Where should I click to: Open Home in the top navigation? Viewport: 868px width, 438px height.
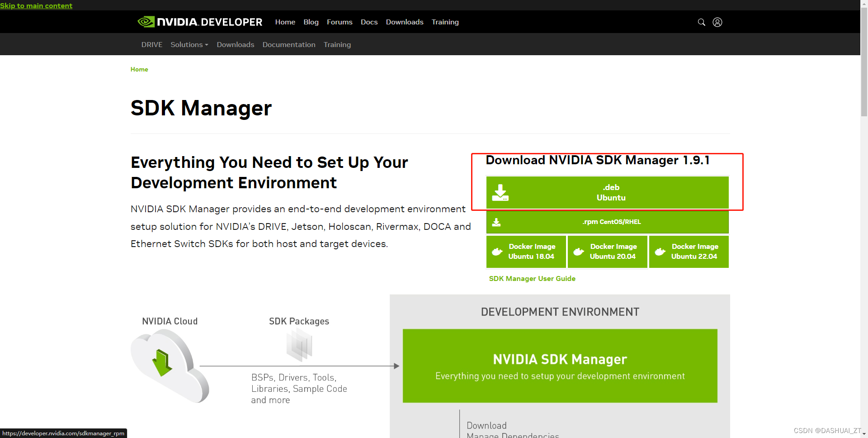tap(285, 22)
